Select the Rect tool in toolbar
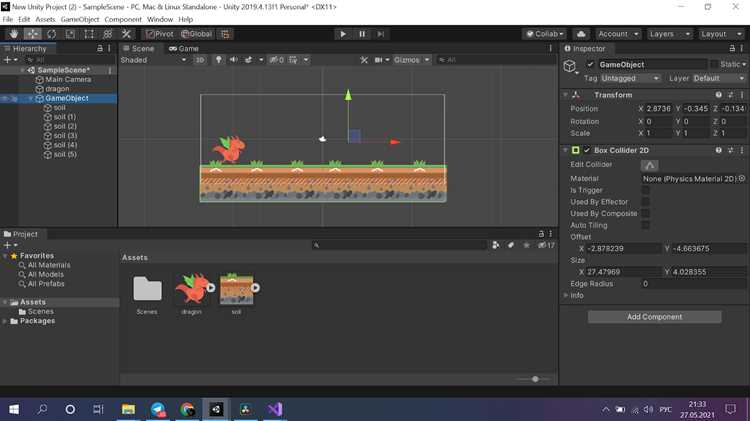This screenshot has width=750, height=421. click(x=89, y=34)
